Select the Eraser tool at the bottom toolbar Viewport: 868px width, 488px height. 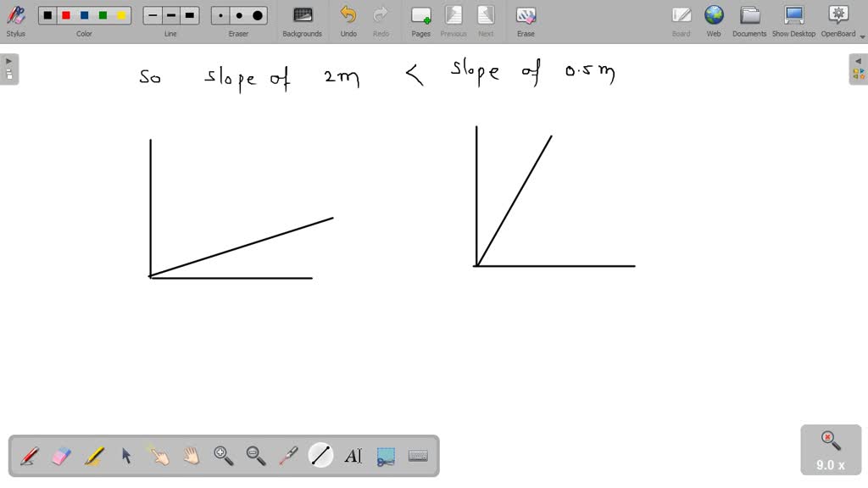pos(61,456)
